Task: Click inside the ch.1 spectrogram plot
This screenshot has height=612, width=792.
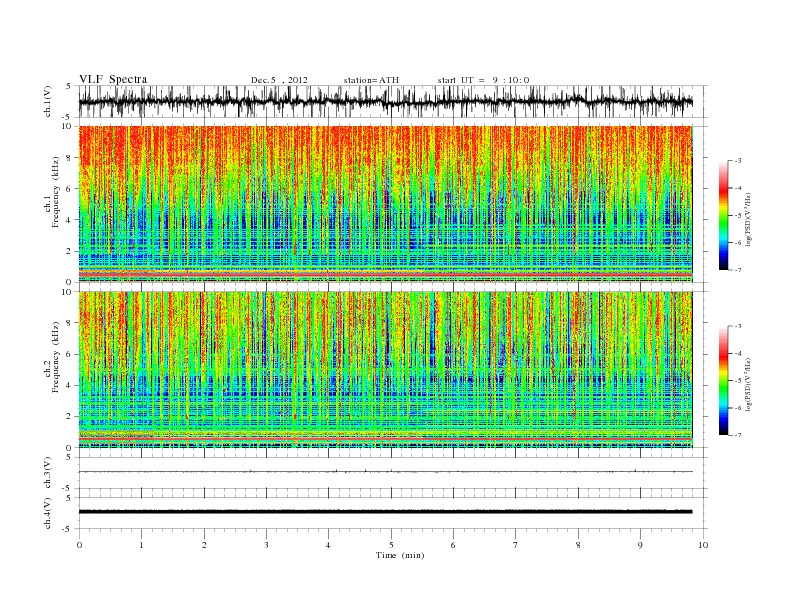Action: (385, 204)
